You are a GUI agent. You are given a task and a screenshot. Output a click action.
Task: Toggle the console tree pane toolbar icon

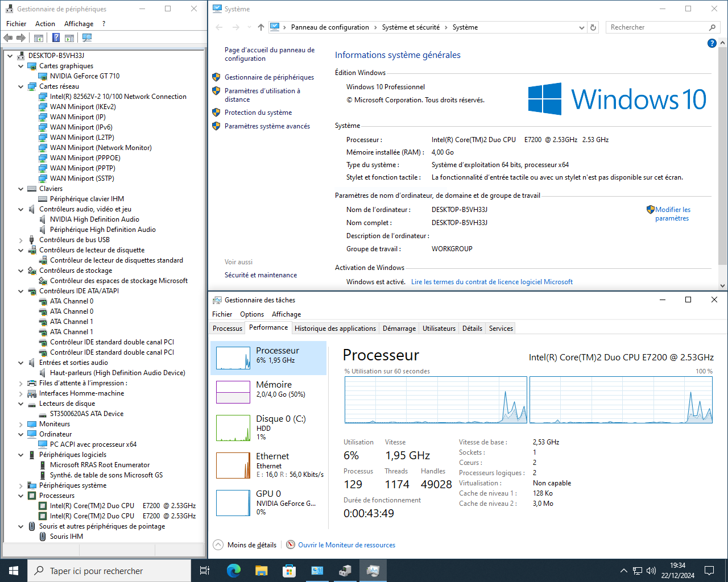point(39,38)
